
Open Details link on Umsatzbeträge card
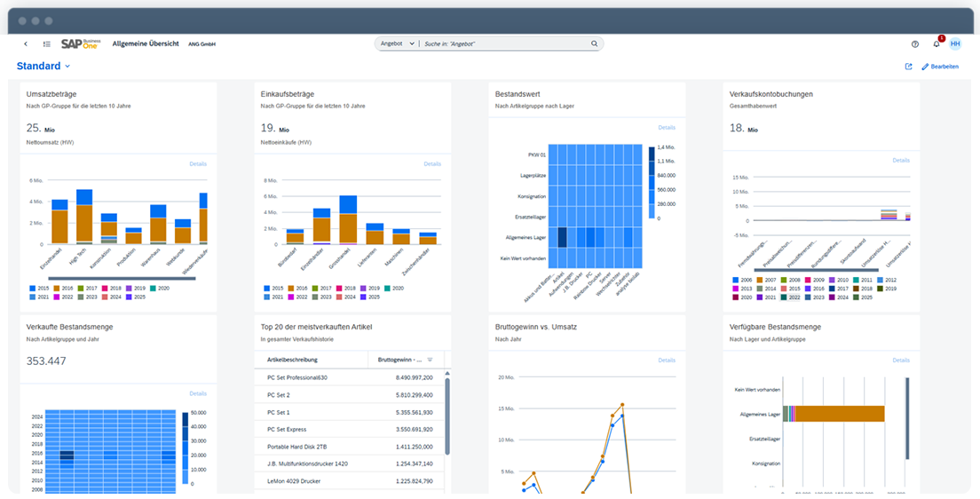[x=197, y=164]
